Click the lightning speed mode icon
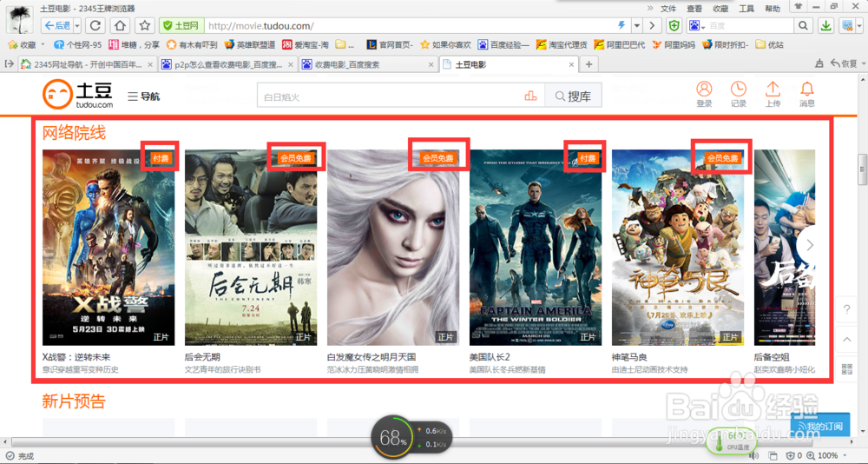Screen dimensions: 868x464 click(621, 25)
